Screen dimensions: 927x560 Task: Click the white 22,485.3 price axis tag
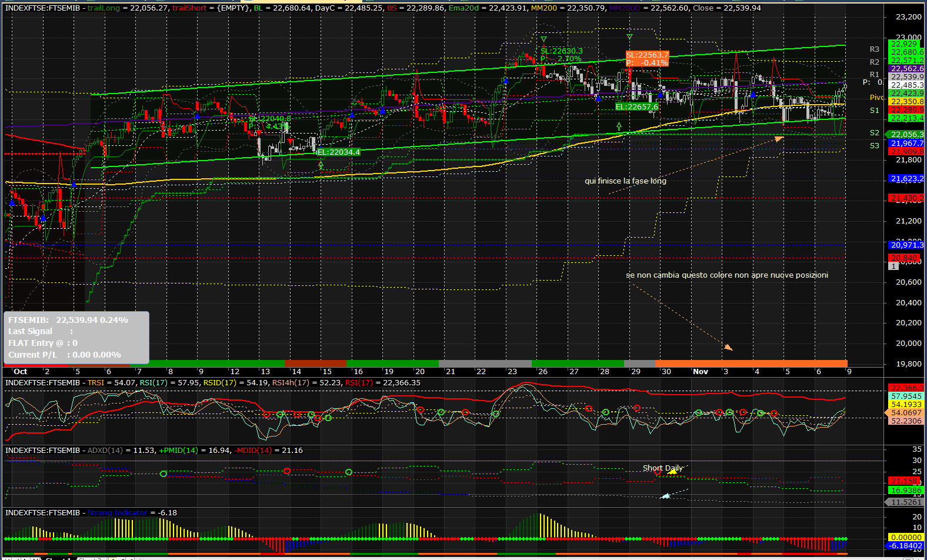click(906, 85)
